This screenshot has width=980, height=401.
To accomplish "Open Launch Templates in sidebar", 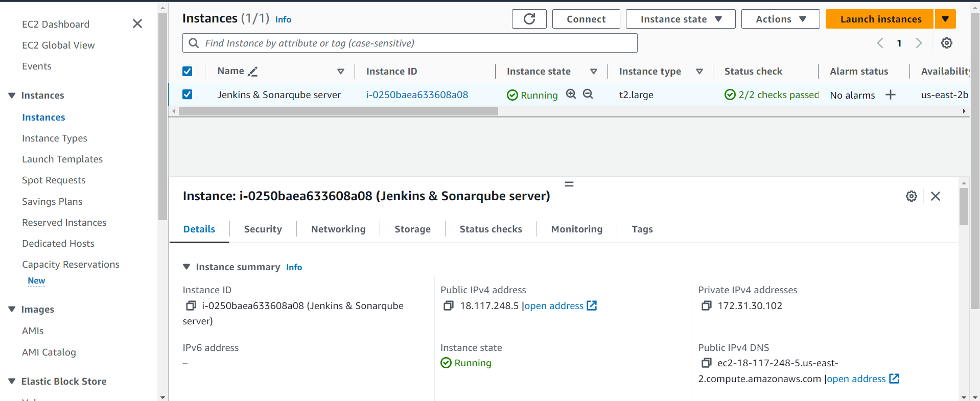I will pyautogui.click(x=62, y=159).
